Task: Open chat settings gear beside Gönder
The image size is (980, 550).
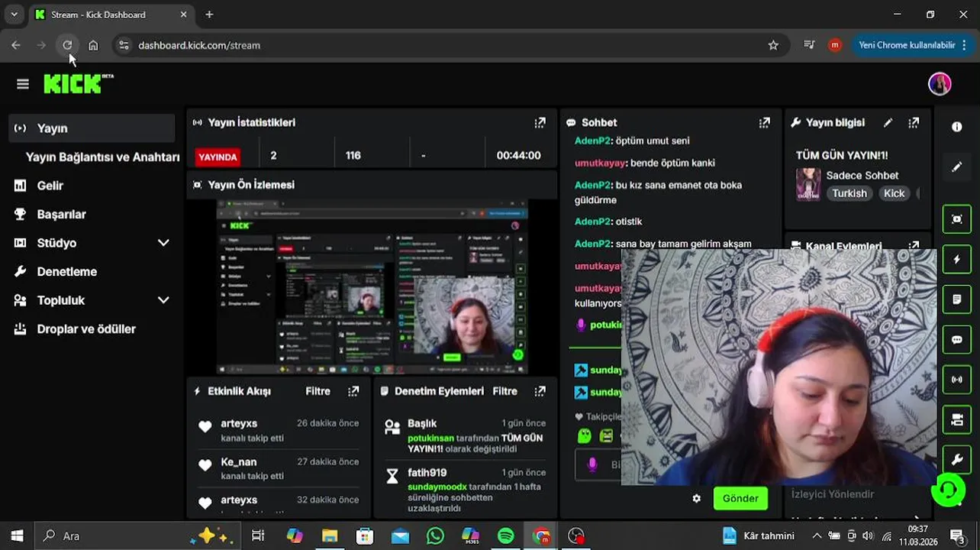Action: [697, 498]
